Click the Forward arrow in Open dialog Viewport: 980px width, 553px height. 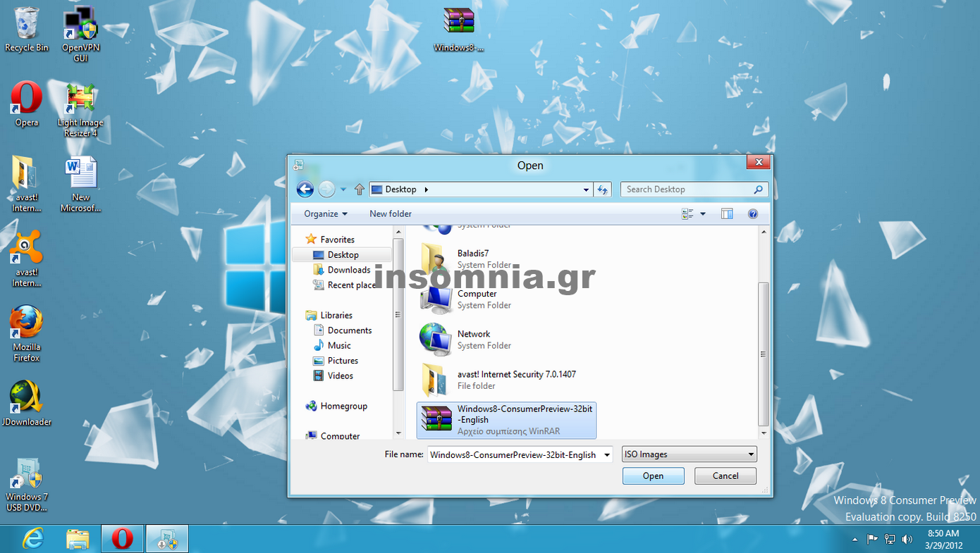coord(326,189)
